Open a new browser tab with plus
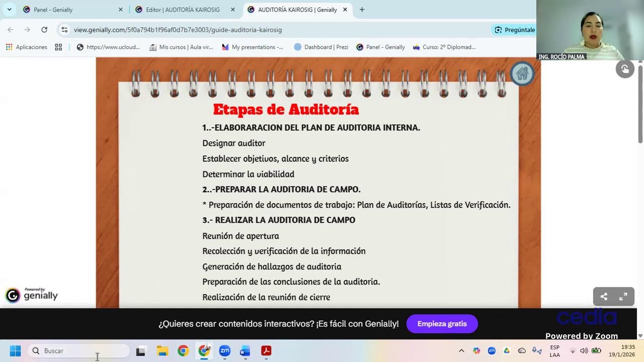Image resolution: width=644 pixels, height=362 pixels. point(362,10)
